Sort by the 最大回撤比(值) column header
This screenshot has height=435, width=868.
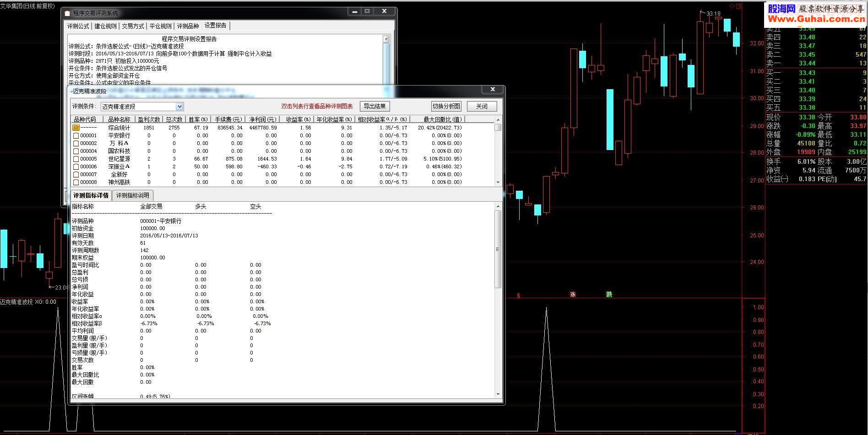click(x=437, y=119)
